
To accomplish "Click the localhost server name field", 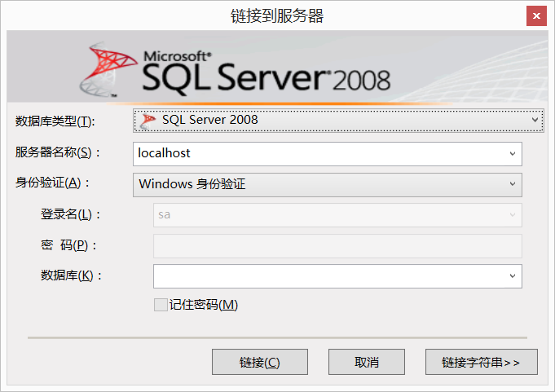I will 328,153.
